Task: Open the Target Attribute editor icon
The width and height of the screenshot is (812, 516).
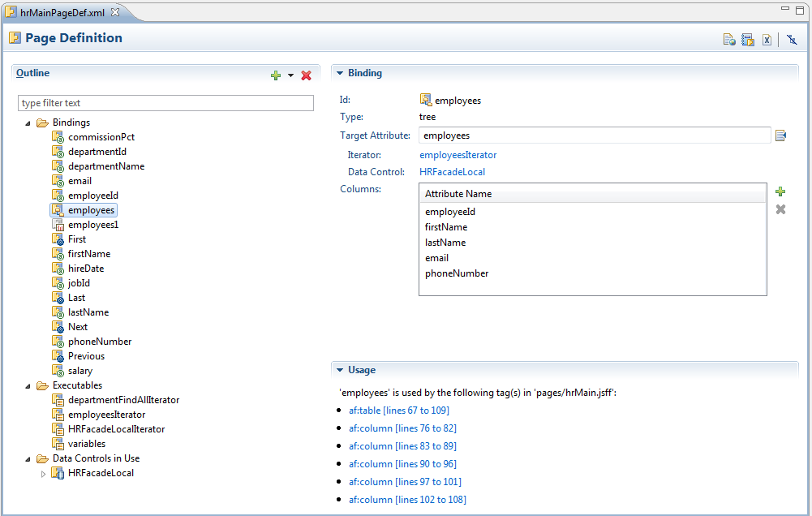Action: 780,135
